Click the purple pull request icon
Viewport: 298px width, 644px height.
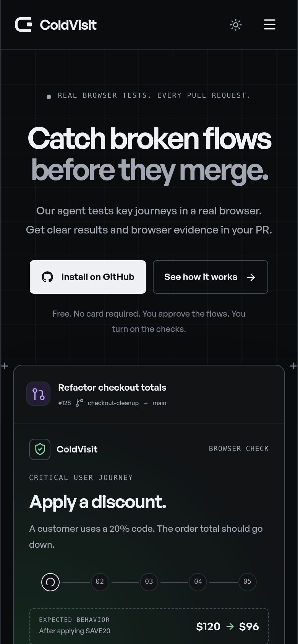click(38, 394)
